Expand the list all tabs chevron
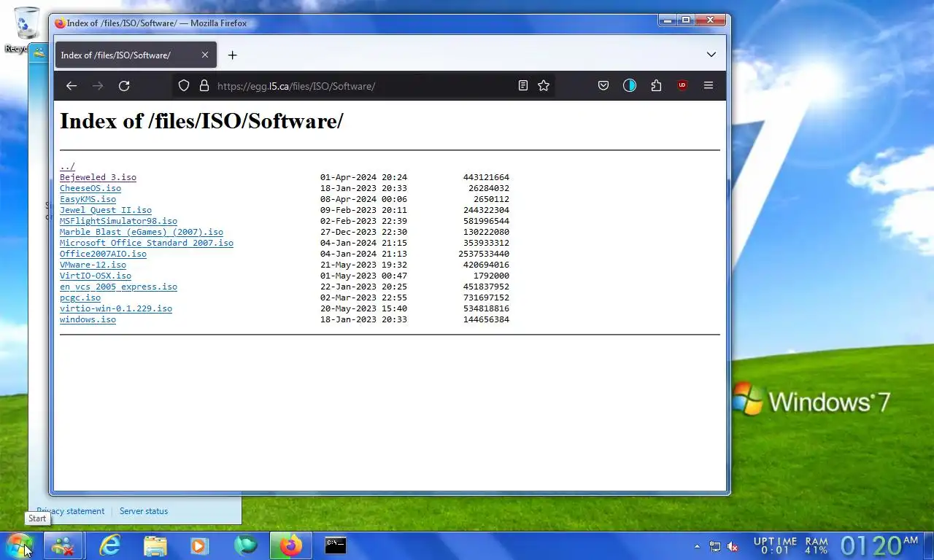This screenshot has height=560, width=934. pos(711,55)
